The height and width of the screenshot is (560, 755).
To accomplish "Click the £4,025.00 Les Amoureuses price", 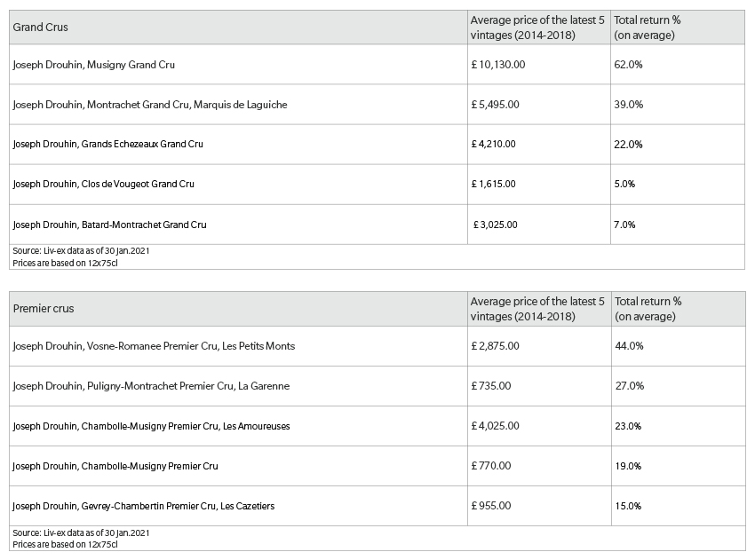I will (x=495, y=426).
